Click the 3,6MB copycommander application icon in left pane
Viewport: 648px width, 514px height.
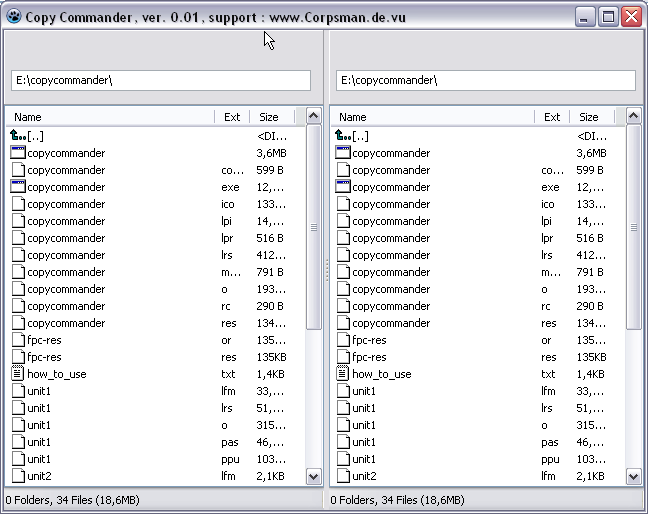17,153
